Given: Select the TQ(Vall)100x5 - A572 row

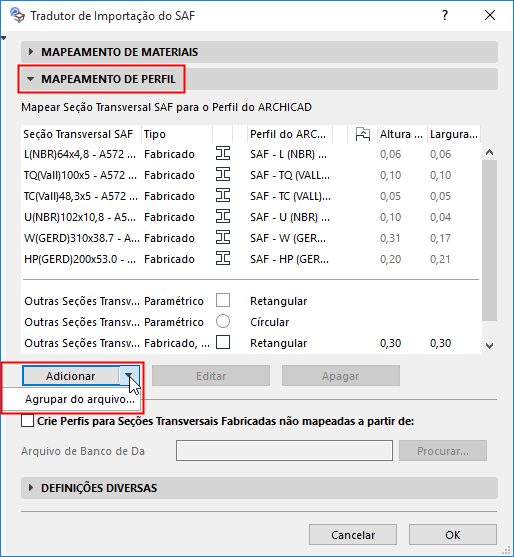Looking at the screenshot, I should [x=251, y=175].
